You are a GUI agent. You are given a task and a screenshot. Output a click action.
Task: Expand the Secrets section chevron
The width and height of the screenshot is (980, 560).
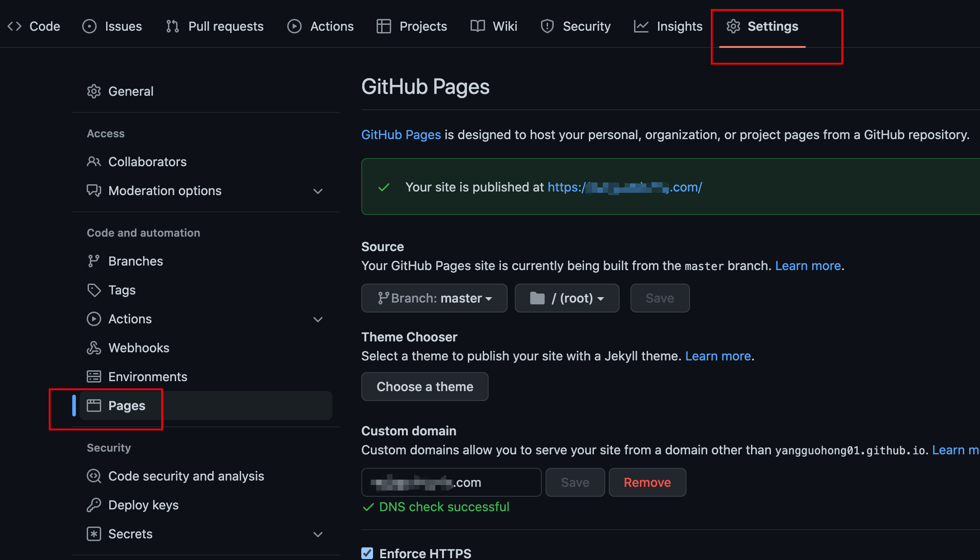(x=318, y=534)
